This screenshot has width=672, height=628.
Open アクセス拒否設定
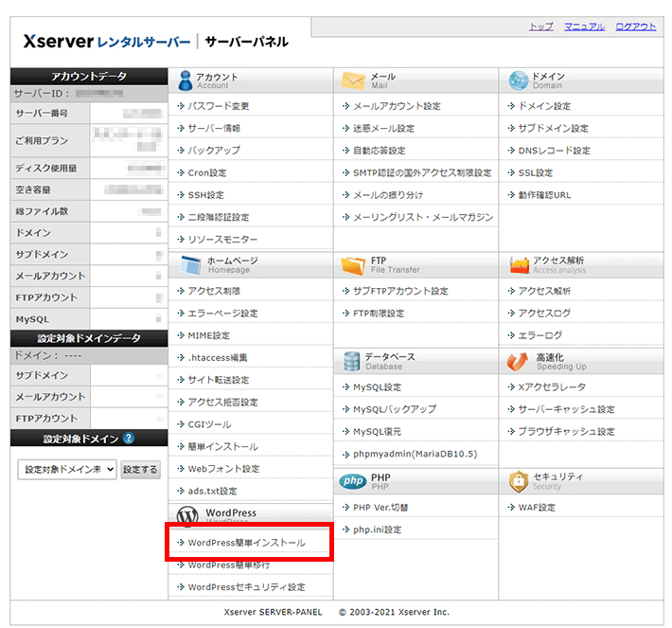(x=222, y=402)
